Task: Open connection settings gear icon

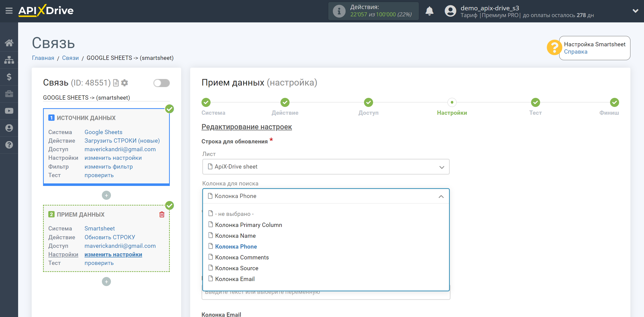Action: 125,83
